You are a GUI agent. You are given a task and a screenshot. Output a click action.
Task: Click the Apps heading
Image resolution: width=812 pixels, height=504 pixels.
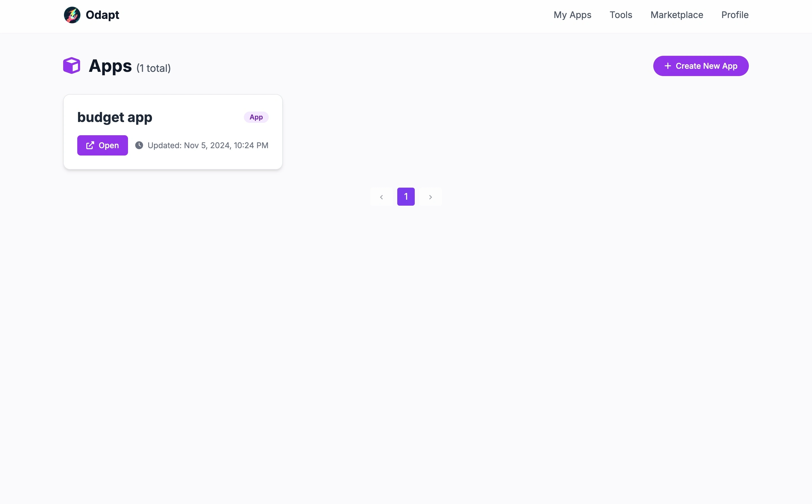click(x=110, y=66)
